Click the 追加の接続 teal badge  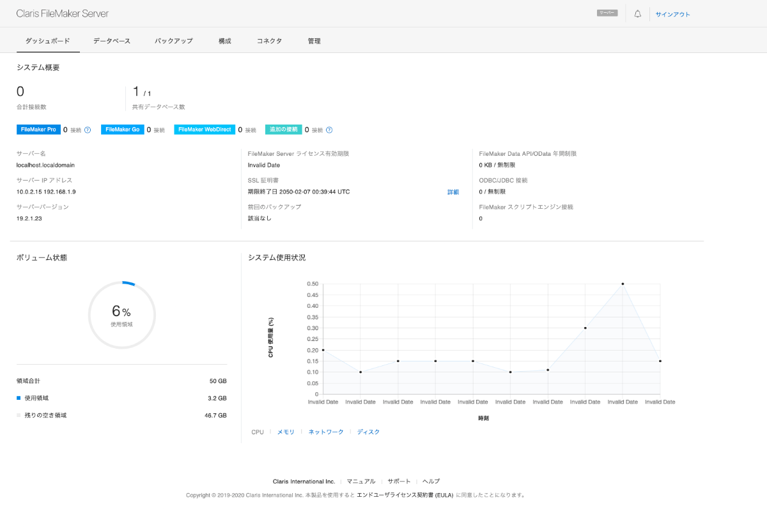(x=283, y=130)
